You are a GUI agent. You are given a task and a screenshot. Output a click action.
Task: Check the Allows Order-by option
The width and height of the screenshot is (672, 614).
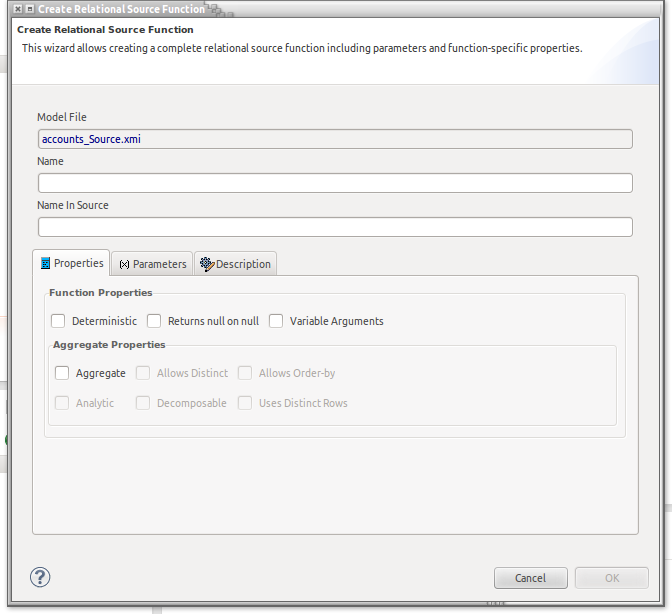(246, 373)
